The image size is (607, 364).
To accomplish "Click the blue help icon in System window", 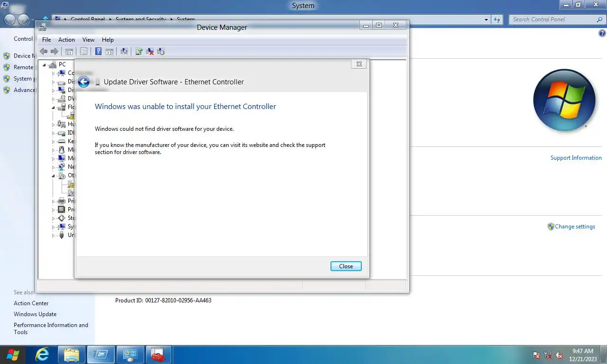I will (602, 34).
